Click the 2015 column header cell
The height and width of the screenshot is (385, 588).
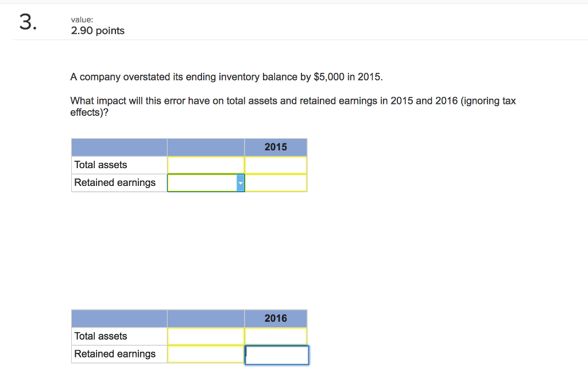276,147
